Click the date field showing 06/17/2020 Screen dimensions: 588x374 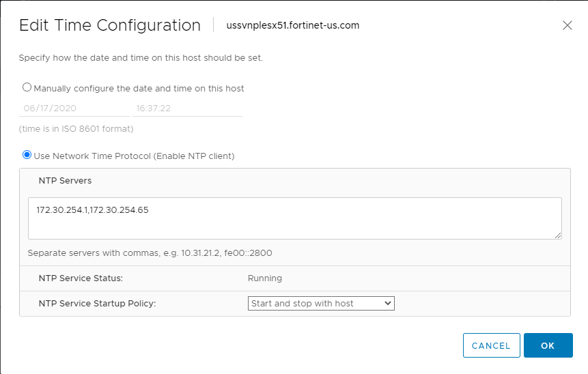click(74, 109)
